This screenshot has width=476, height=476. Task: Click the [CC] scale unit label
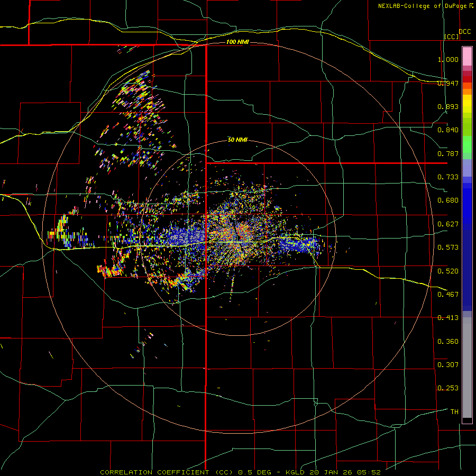point(452,36)
